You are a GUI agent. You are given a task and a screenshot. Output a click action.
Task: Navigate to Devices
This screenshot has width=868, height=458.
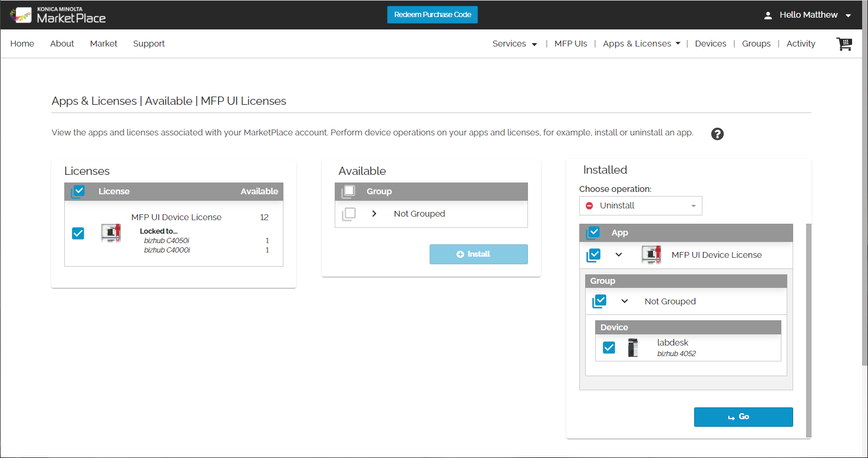coord(711,44)
